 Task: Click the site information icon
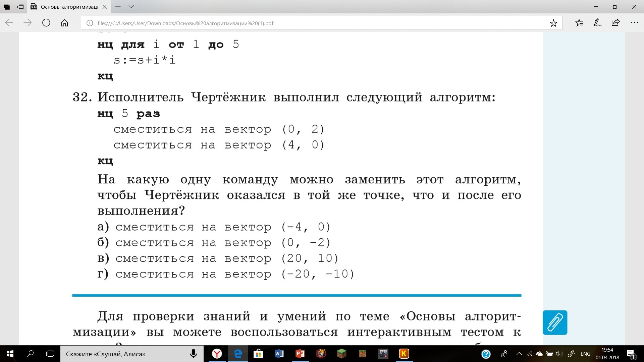point(90,23)
